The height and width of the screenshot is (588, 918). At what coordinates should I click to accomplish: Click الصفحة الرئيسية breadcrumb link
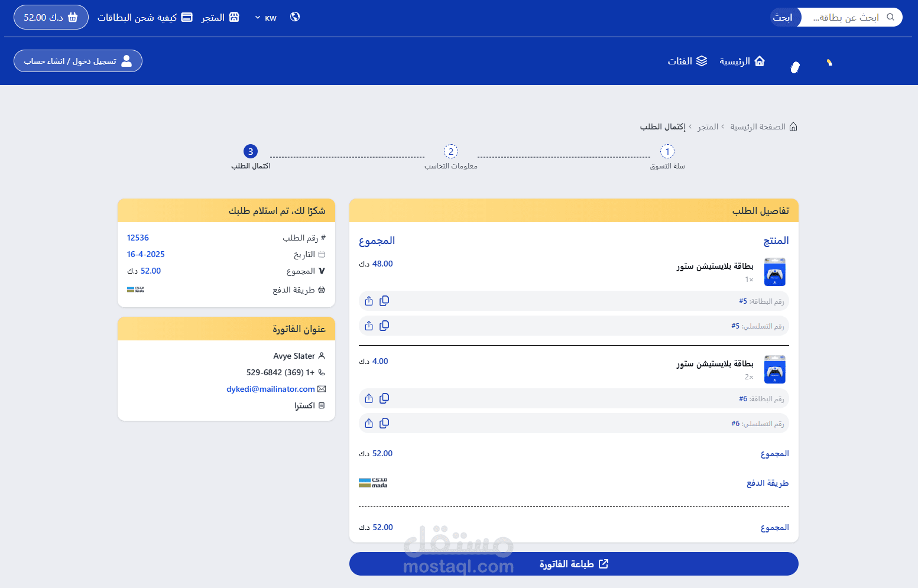tap(758, 126)
